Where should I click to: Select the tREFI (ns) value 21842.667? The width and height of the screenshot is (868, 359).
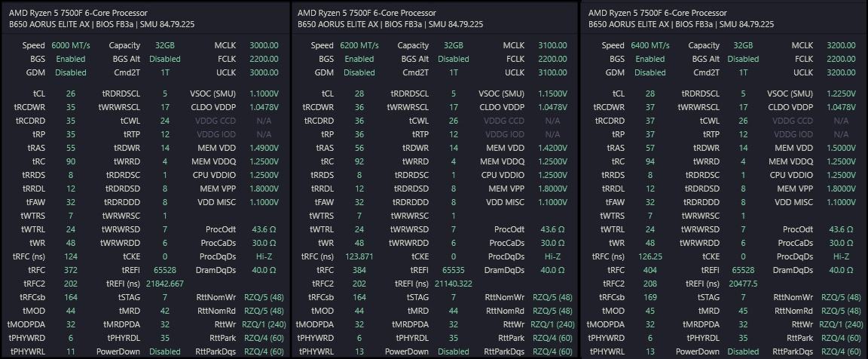[x=163, y=283]
